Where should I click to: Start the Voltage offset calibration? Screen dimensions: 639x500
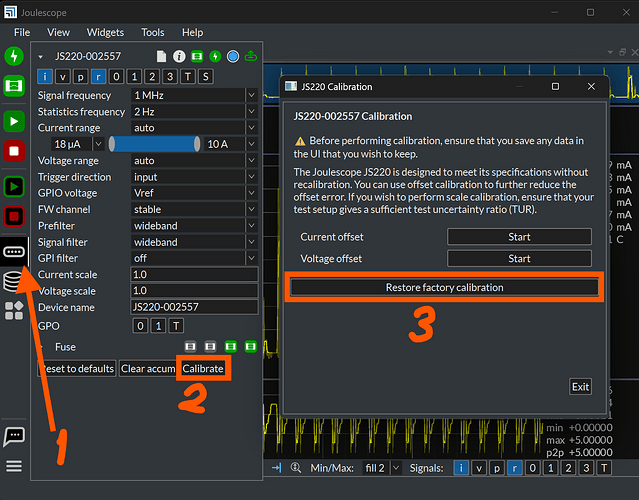click(x=519, y=258)
